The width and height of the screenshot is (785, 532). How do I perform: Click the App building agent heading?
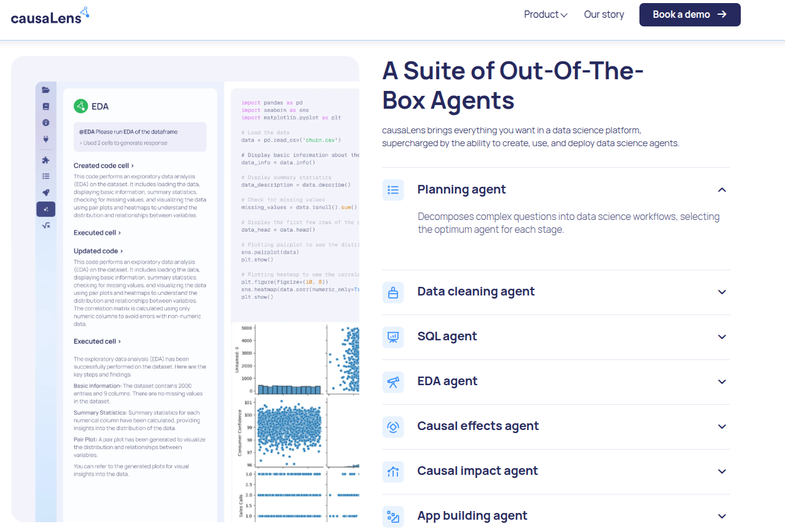coord(472,515)
